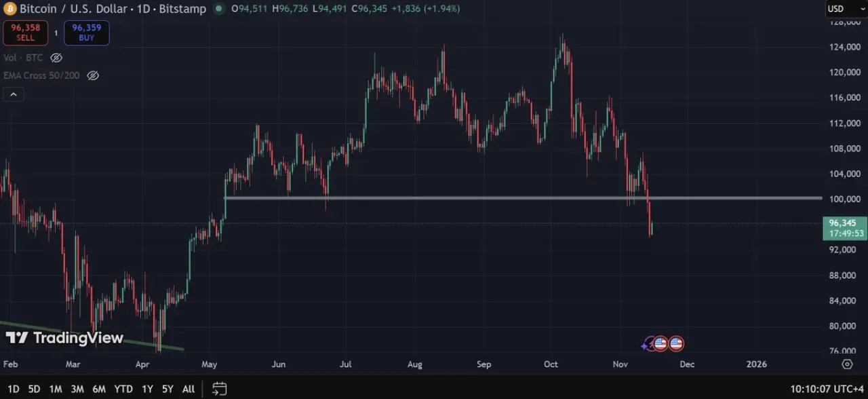
Task: Click the EMA Cross 50/200 indicator label
Action: pos(42,75)
